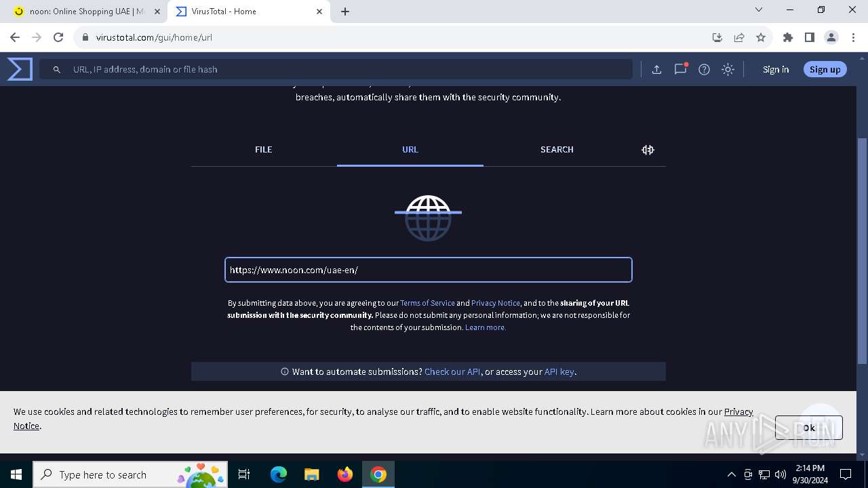Expand the tab search chevron
Image resolution: width=868 pixels, height=488 pixels.
(x=759, y=9)
